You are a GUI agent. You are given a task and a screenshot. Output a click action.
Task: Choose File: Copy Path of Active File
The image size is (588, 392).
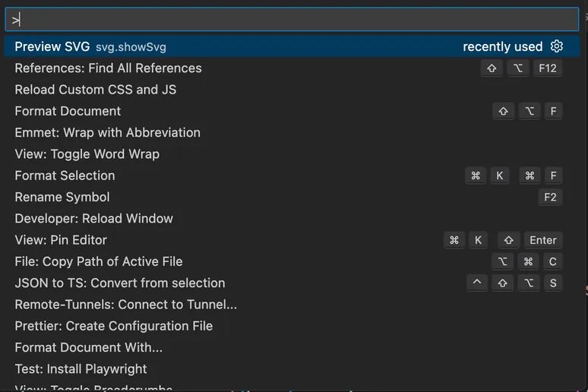[99, 261]
